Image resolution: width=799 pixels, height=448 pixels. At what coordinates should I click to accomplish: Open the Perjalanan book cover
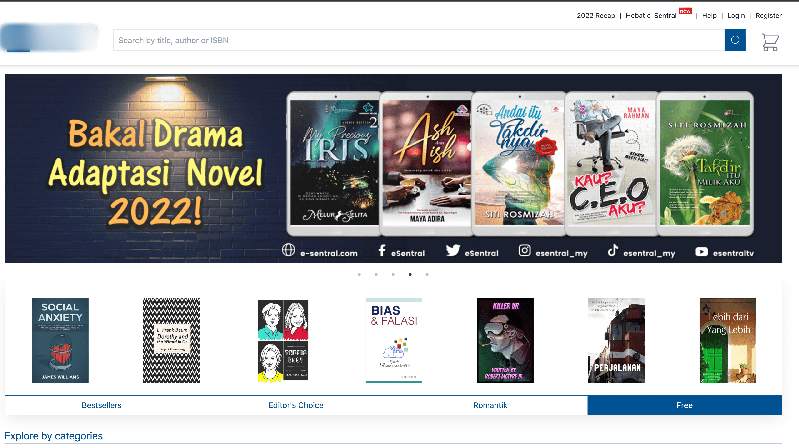coord(616,340)
